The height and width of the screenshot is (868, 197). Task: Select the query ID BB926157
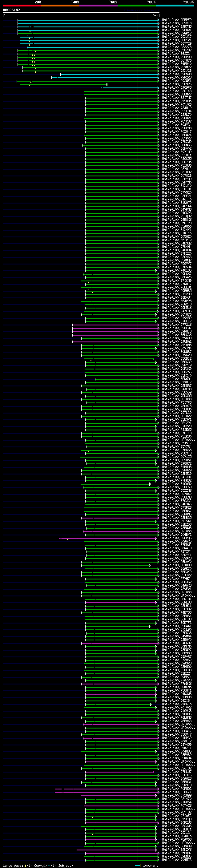pos(11,10)
